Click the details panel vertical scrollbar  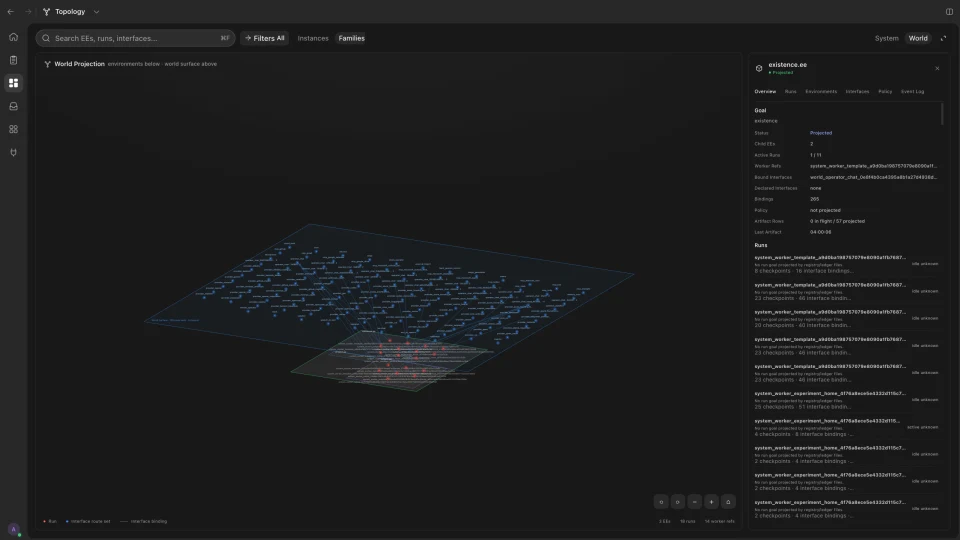tap(942, 114)
